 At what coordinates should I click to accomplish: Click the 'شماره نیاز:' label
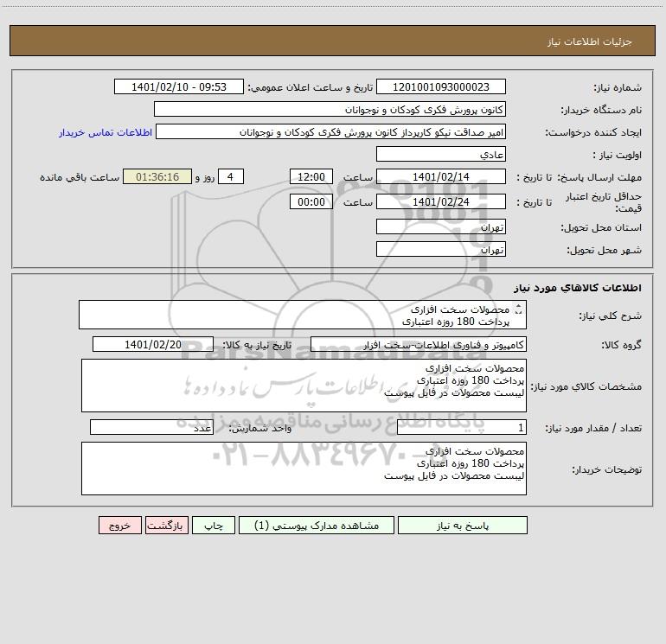click(x=618, y=87)
